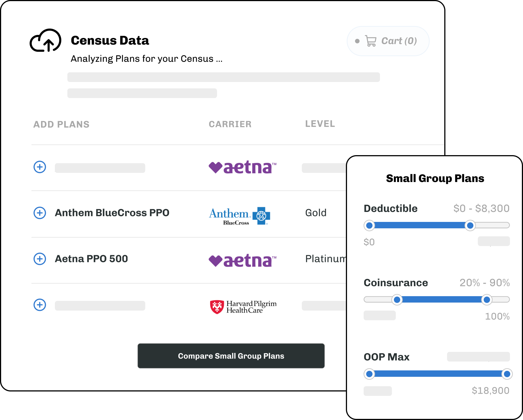Select the Platinum level label

point(326,259)
